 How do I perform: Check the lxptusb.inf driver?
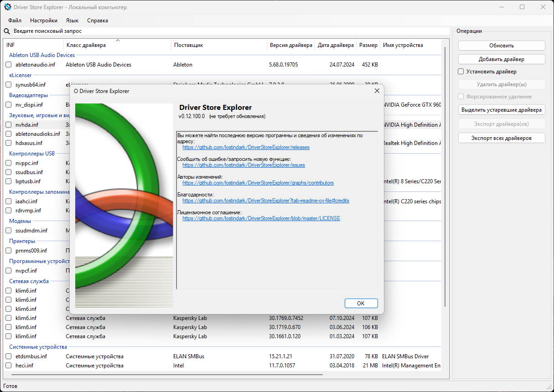(x=9, y=181)
